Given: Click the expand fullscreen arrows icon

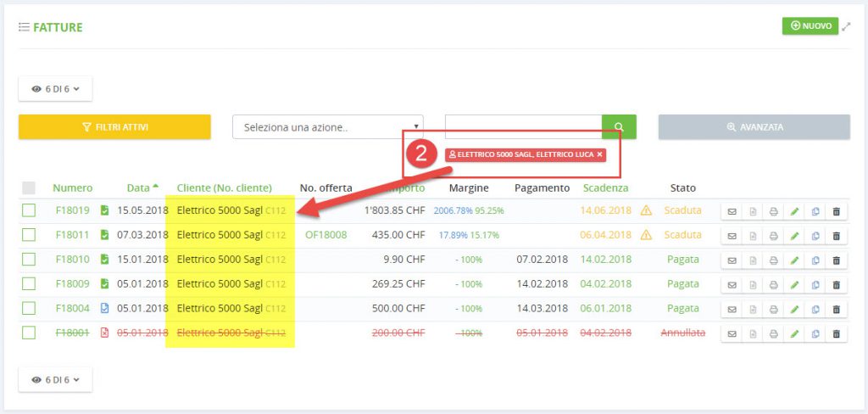Looking at the screenshot, I should 846,26.
